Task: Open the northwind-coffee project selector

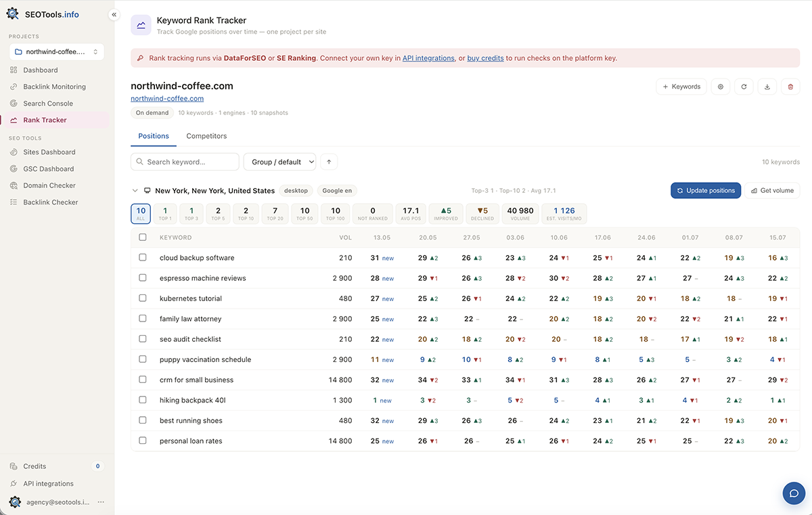Action: 57,51
